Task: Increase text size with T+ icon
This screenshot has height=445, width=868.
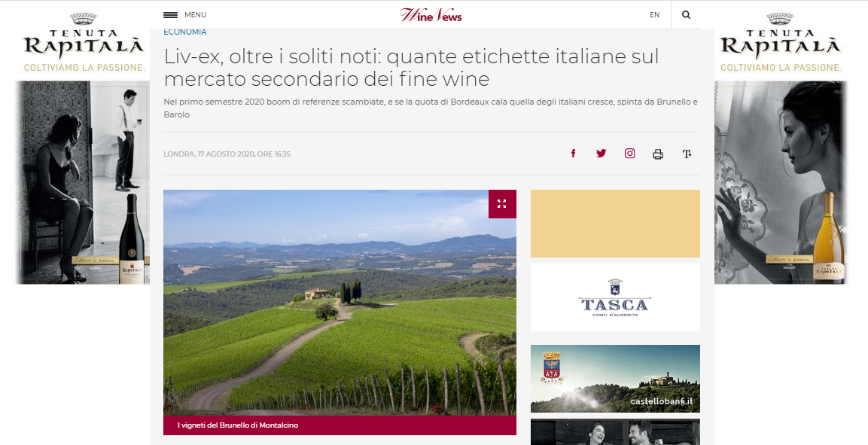Action: (x=687, y=154)
